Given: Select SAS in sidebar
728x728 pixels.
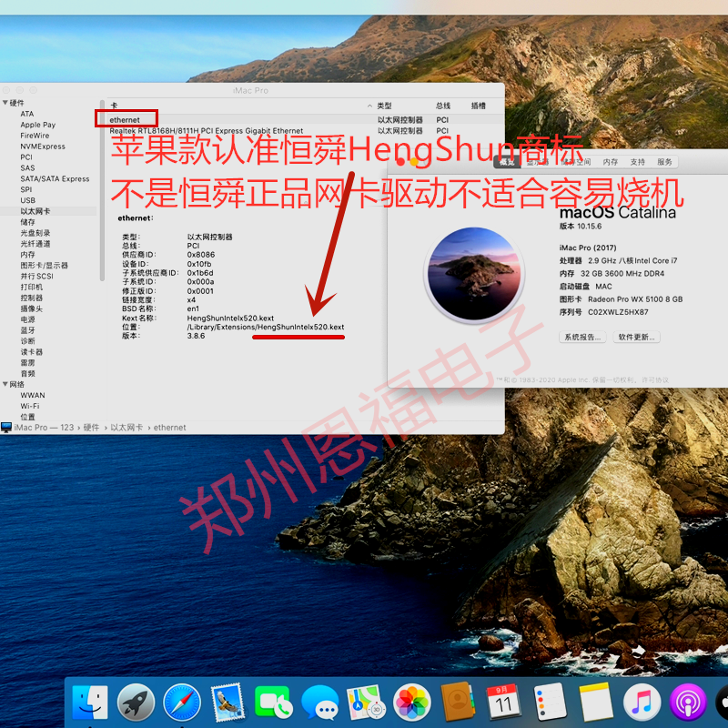Looking at the screenshot, I should (27, 168).
